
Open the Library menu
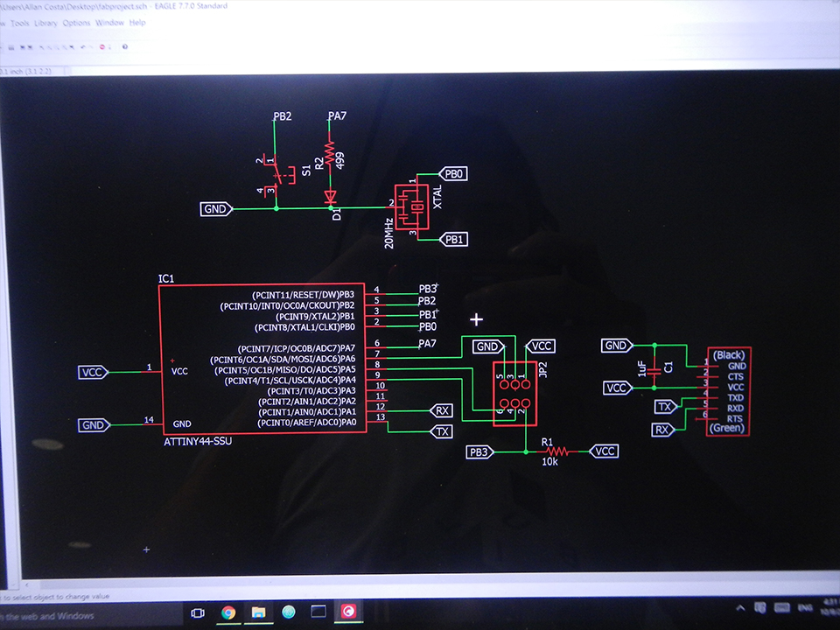45,23
